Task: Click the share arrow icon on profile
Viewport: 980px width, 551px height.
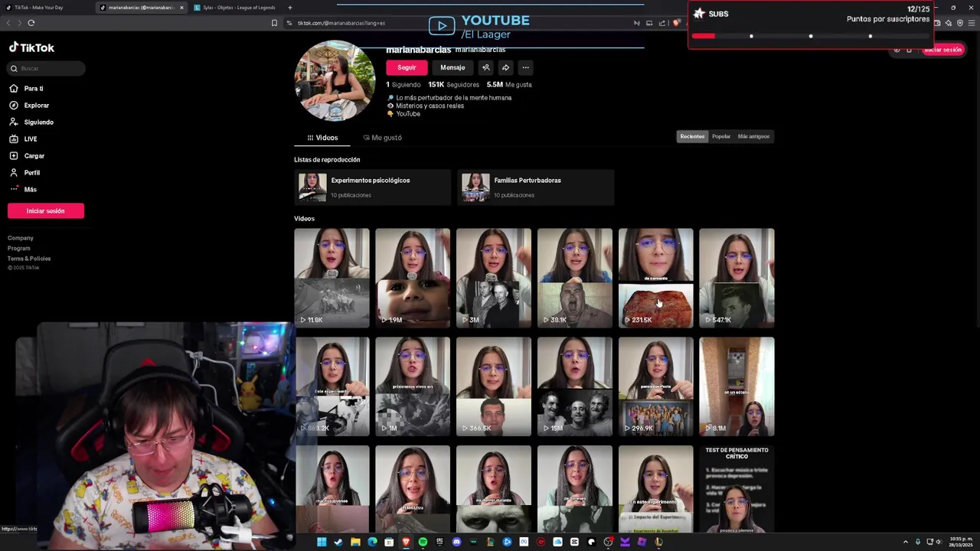Action: pos(505,67)
